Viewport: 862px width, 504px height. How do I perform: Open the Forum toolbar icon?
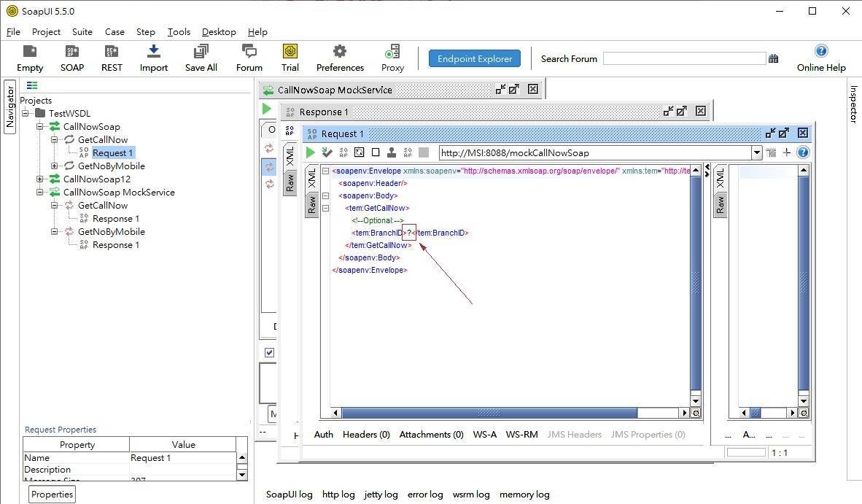tap(249, 53)
